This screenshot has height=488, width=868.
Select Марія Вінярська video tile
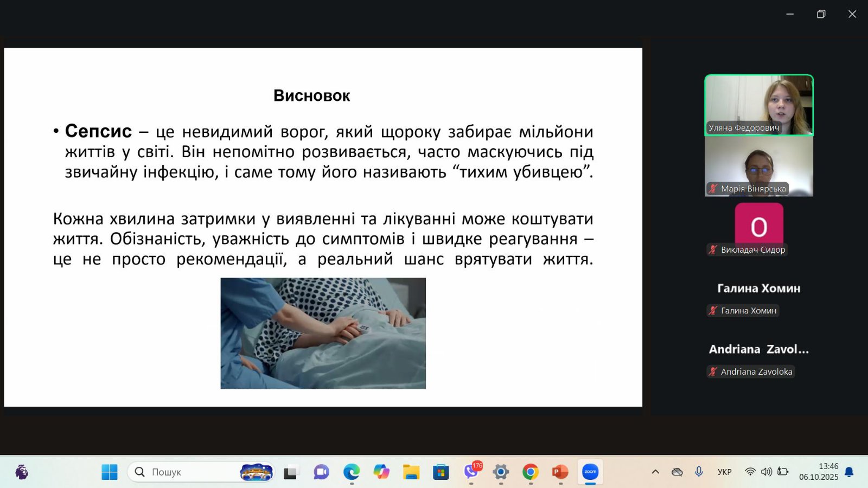click(x=758, y=166)
